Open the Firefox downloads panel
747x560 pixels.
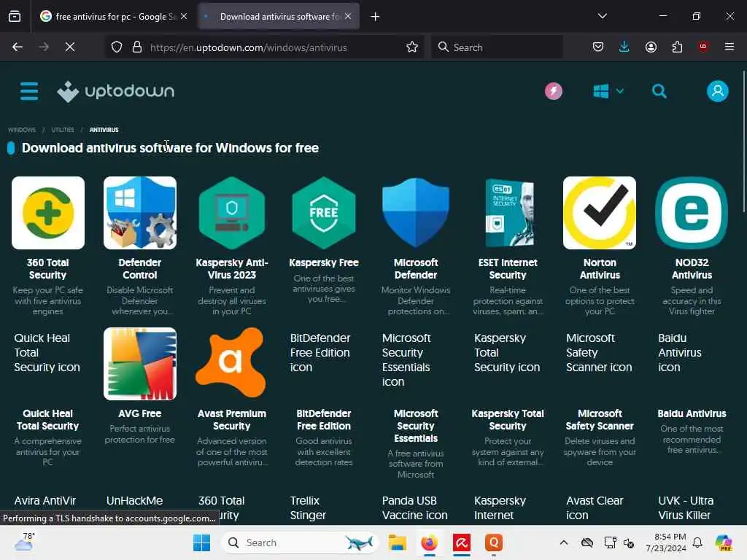click(624, 47)
